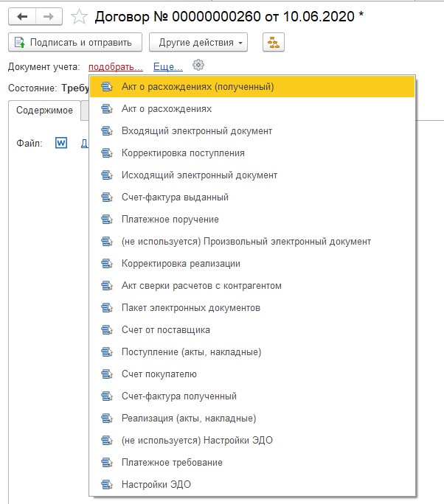Click icon beside Счет-фактура выданный
The width and height of the screenshot is (444, 504).
click(x=107, y=197)
